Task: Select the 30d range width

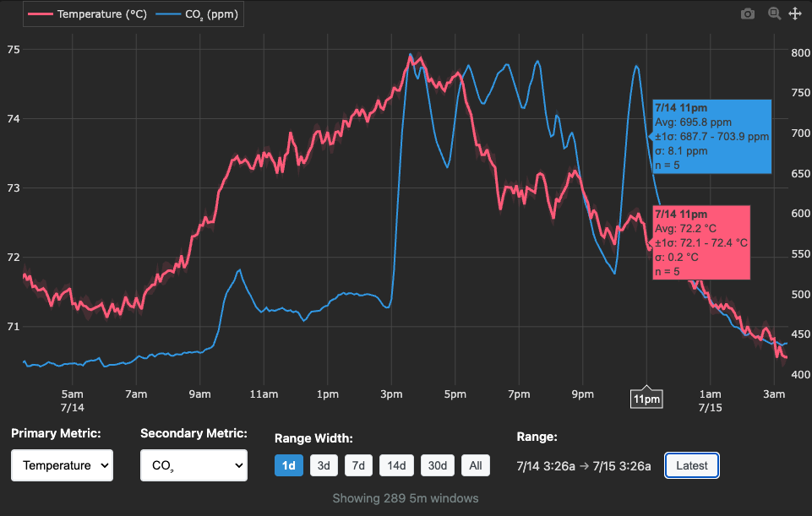Action: pyautogui.click(x=437, y=464)
